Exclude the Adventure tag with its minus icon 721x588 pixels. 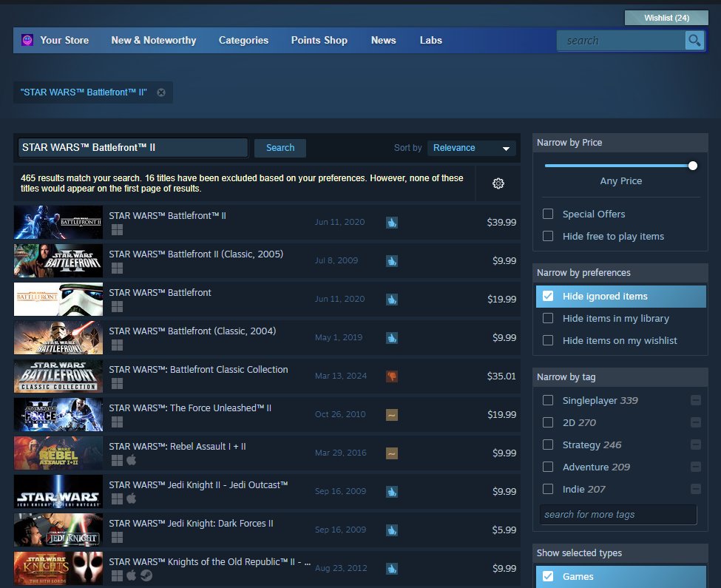696,467
